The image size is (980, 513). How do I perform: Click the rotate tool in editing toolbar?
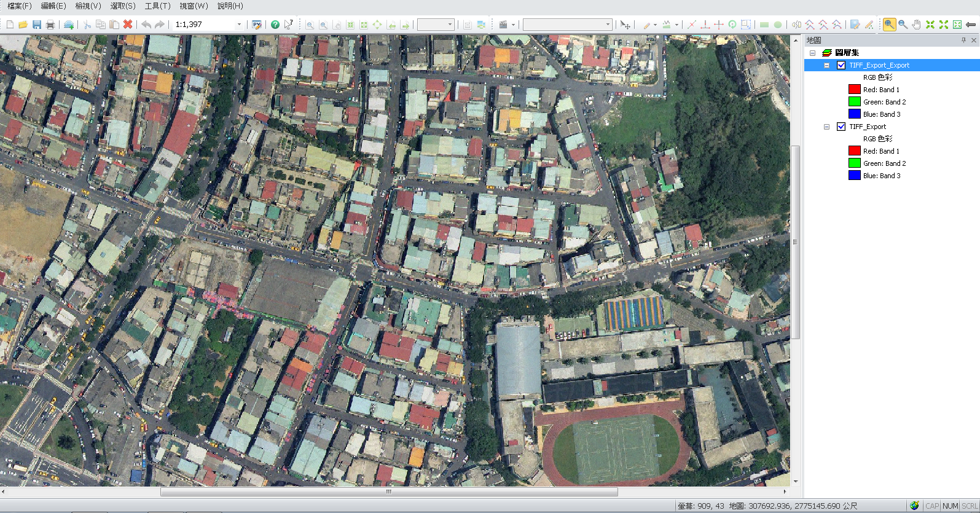tap(732, 25)
